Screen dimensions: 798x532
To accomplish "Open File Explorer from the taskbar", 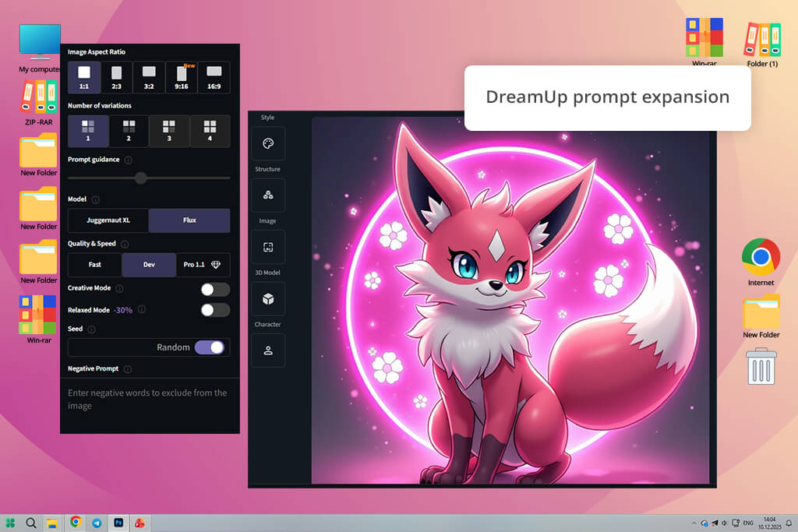I will [x=52, y=523].
